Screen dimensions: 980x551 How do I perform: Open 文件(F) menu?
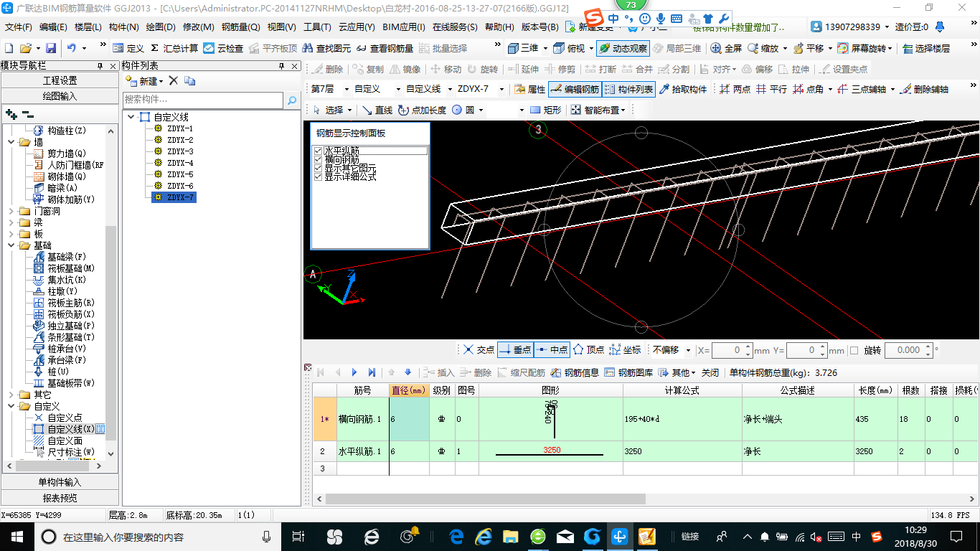pos(19,27)
